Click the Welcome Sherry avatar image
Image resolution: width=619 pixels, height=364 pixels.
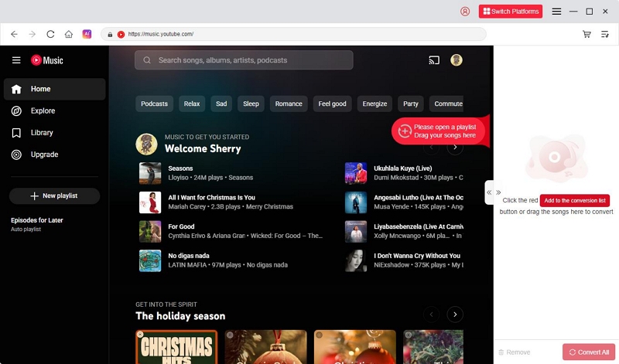[146, 144]
